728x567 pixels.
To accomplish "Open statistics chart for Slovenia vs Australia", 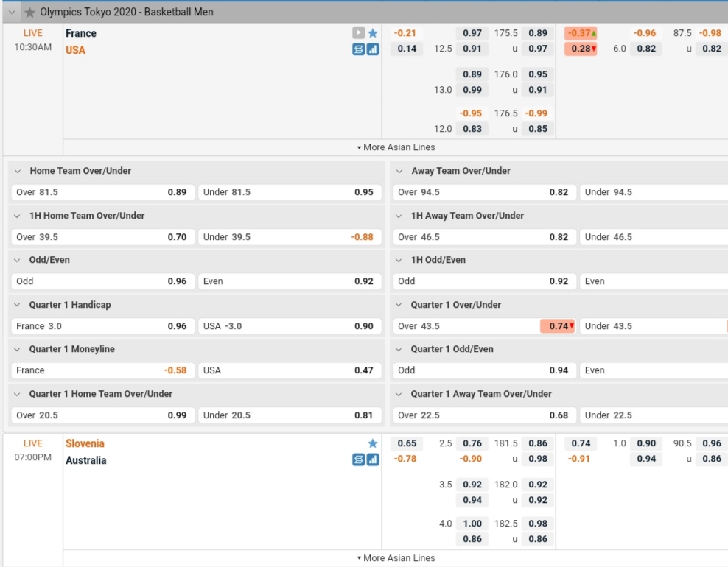I will pyautogui.click(x=373, y=459).
